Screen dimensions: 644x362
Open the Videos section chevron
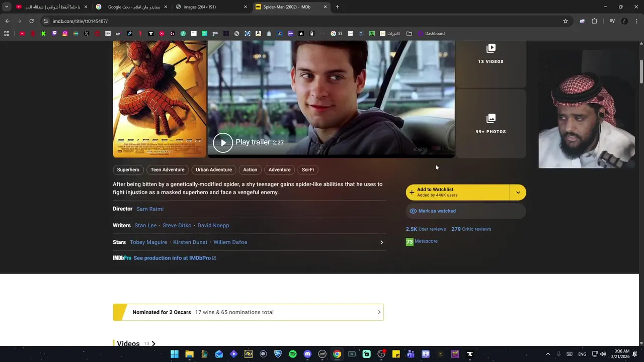coord(153,344)
